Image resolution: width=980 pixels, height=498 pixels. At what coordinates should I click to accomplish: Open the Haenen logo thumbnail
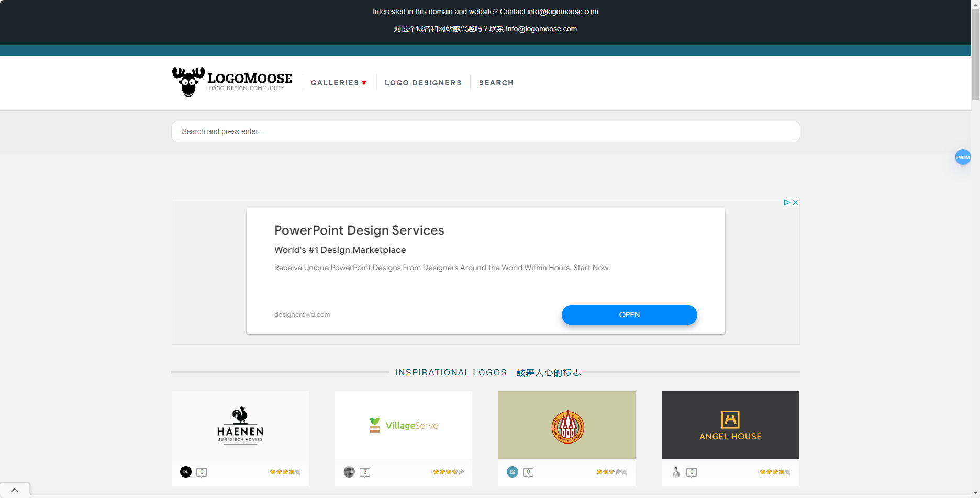click(x=240, y=425)
